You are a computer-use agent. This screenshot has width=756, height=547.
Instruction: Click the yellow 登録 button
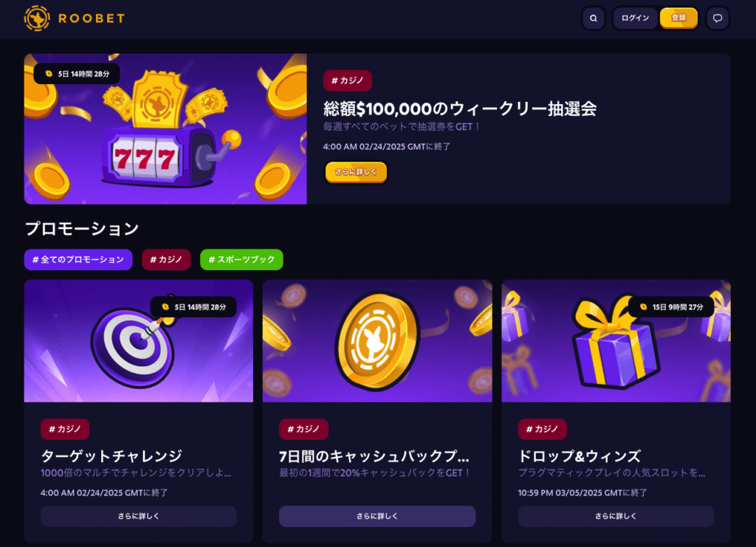pos(678,18)
